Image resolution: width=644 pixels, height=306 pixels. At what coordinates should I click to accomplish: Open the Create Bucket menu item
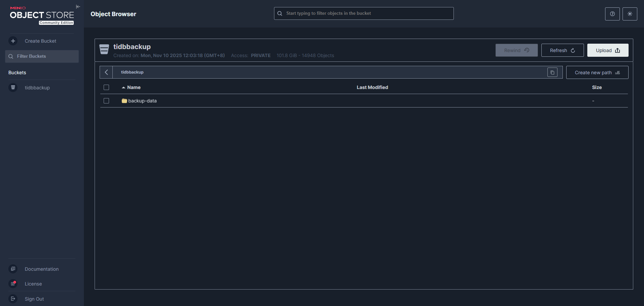[x=41, y=41]
